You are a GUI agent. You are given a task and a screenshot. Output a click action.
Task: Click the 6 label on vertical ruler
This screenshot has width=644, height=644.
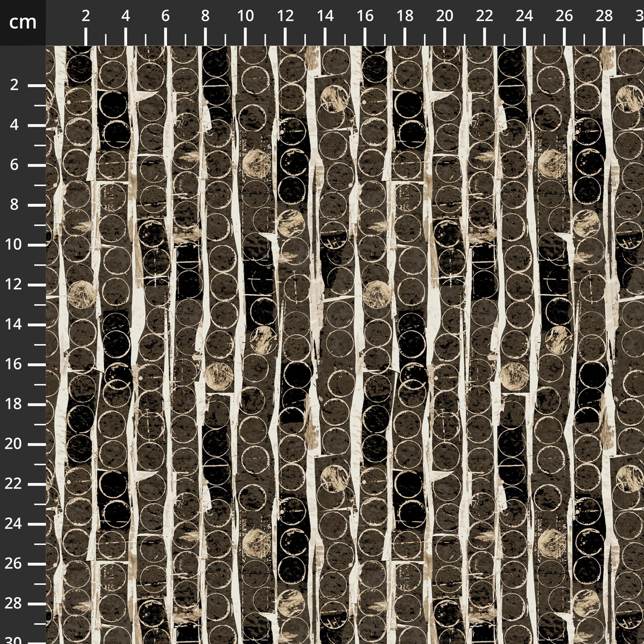[x=15, y=165]
